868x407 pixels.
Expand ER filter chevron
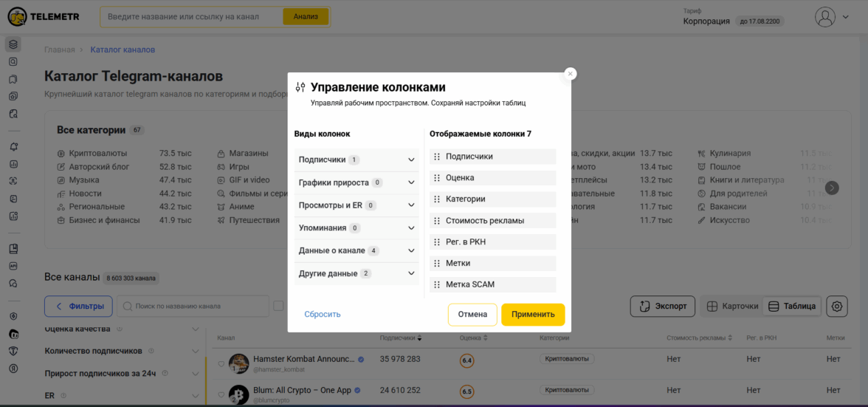195,395
